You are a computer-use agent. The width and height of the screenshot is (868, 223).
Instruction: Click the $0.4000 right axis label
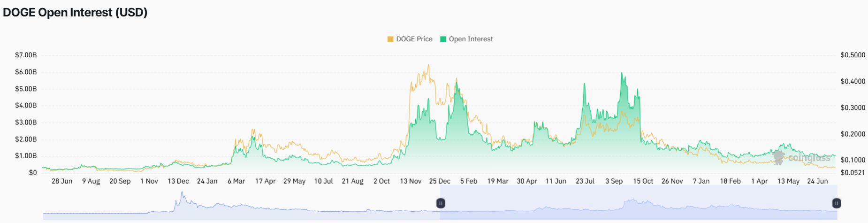pyautogui.click(x=853, y=81)
